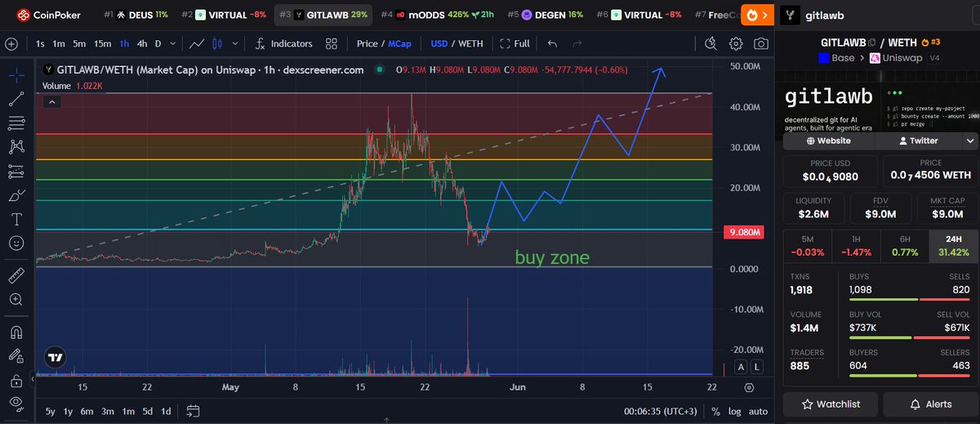Screen dimensions: 980x424
Task: Select the zoom in tool
Action: click(x=16, y=300)
